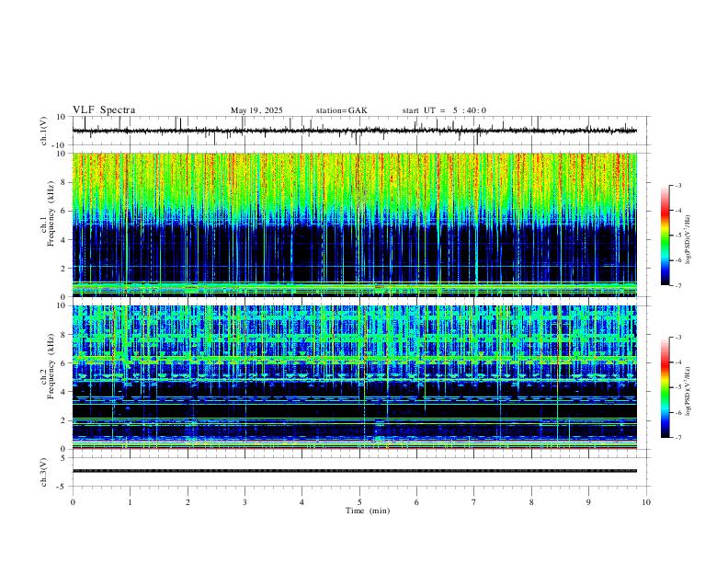The height and width of the screenshot is (563, 728).
Task: Click the upper 'log(PSD)(V²/Hz)' colorbar label
Action: (688, 240)
